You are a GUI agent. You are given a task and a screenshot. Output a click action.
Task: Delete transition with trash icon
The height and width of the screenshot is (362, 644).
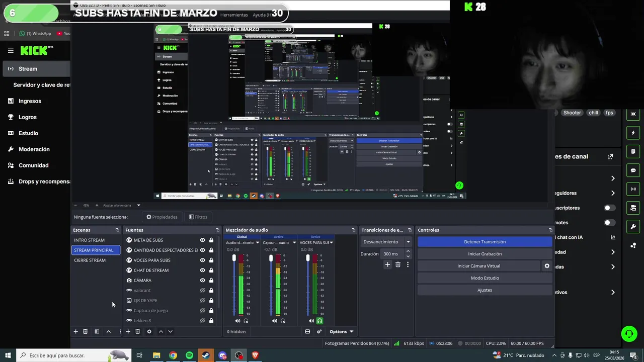[398, 264]
